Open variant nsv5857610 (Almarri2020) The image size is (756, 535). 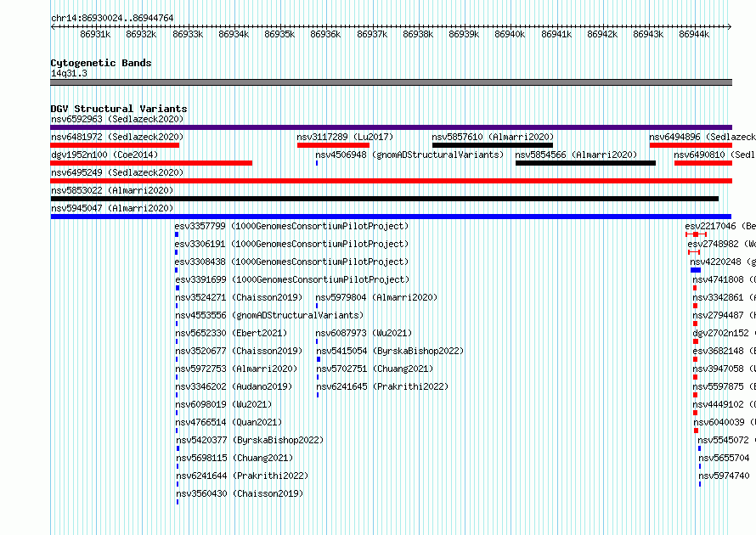[x=493, y=137]
